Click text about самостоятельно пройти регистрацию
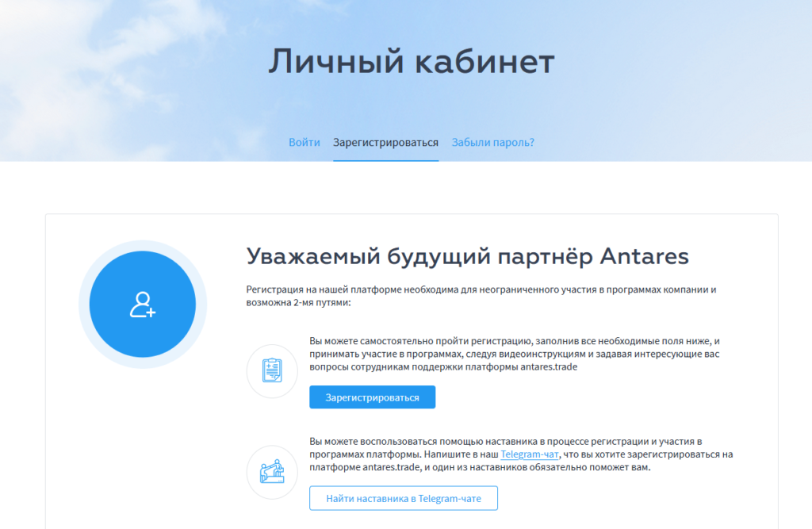This screenshot has width=812, height=529. [x=515, y=354]
